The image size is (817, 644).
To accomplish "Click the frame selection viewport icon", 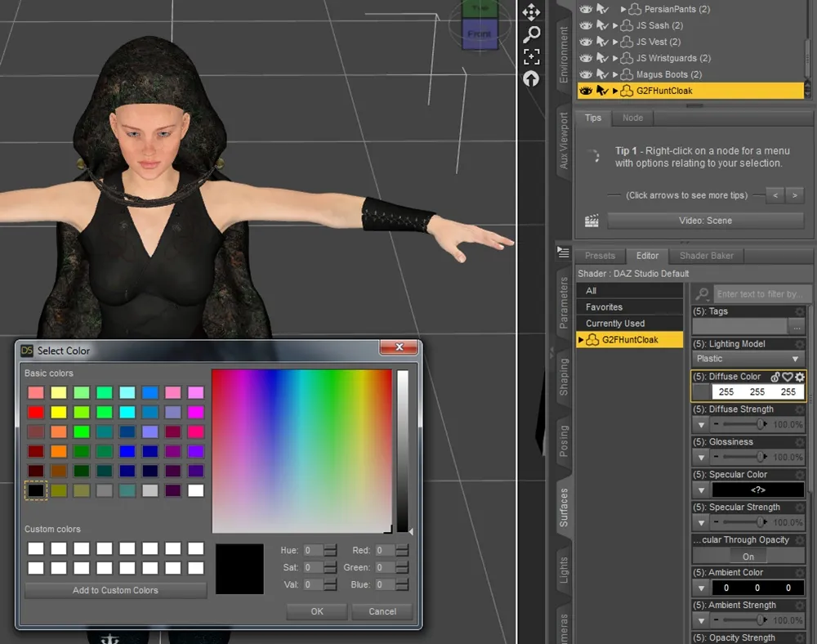I will click(x=531, y=56).
